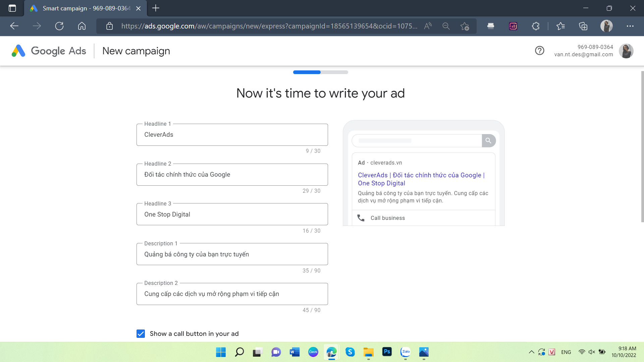Image resolution: width=644 pixels, height=362 pixels.
Task: Click the printer extension icon
Action: (x=491, y=26)
